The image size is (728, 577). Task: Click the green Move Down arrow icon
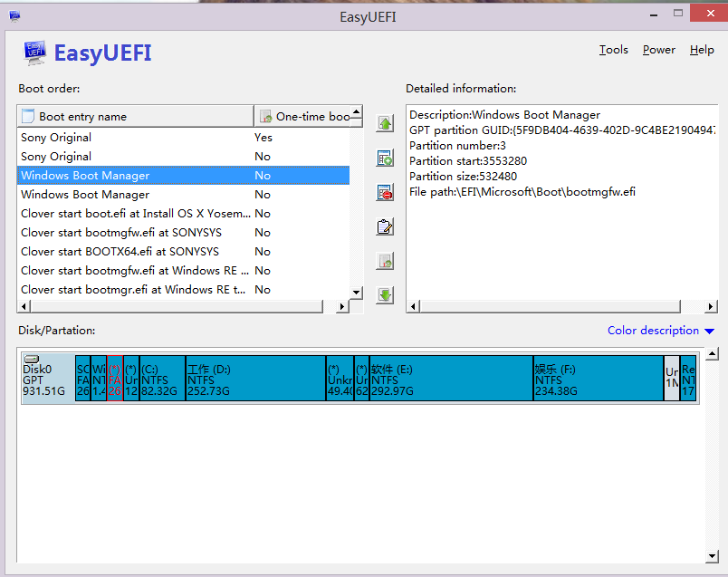point(385,295)
